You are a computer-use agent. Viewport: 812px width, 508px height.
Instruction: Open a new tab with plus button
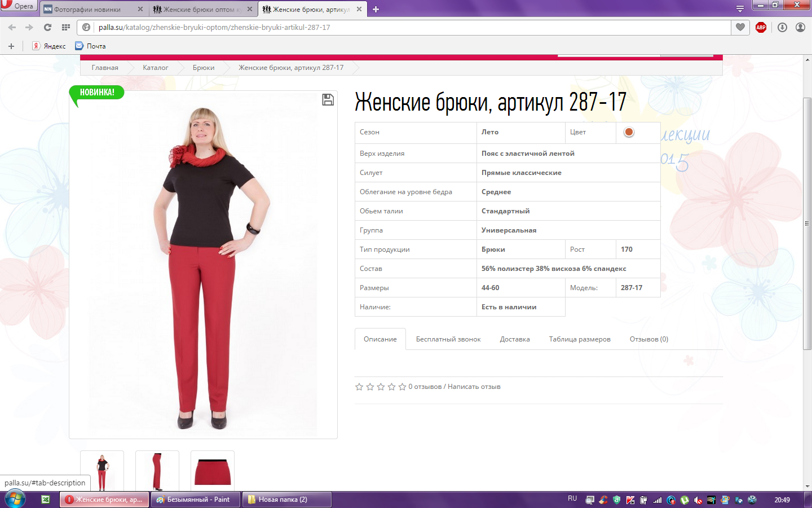pos(376,9)
